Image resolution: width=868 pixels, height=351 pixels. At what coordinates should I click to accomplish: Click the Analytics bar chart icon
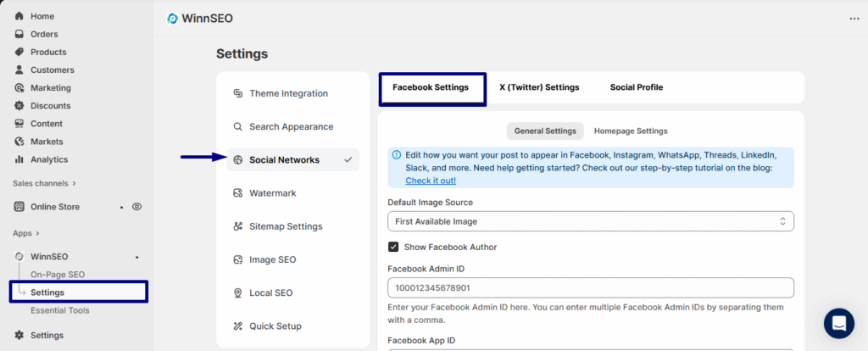pos(19,159)
